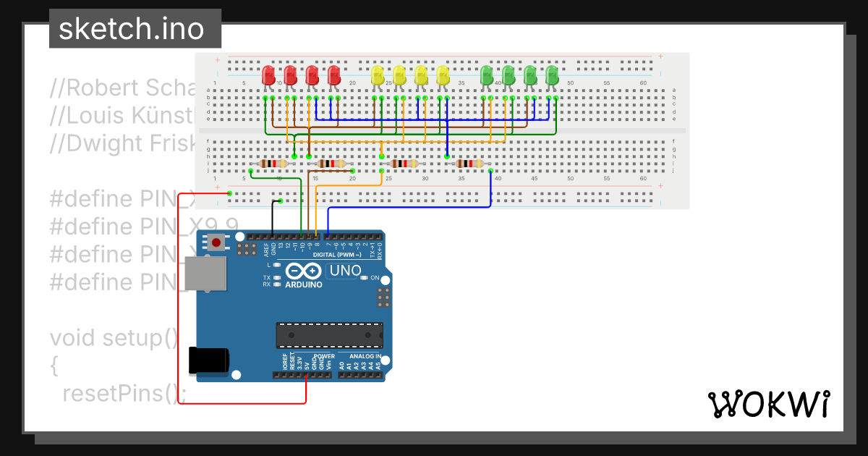Click the first red LED on breadboard
Screen dimensions: 868x456
click(268, 75)
